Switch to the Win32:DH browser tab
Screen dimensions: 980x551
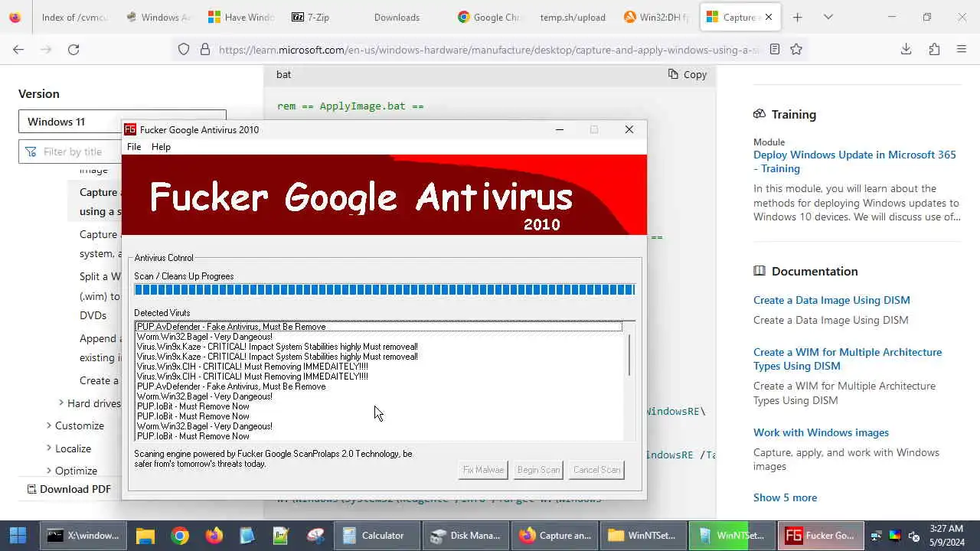point(656,17)
